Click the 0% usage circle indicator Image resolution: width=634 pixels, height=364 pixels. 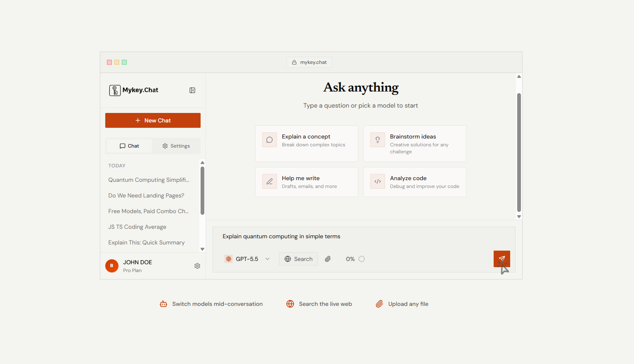tap(362, 259)
